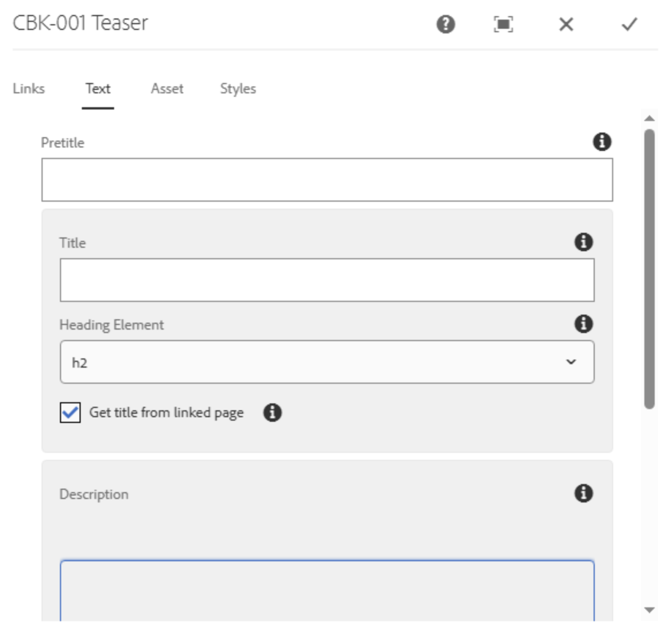The width and height of the screenshot is (672, 635).
Task: Show info for Get title from linked page
Action: pyautogui.click(x=272, y=413)
